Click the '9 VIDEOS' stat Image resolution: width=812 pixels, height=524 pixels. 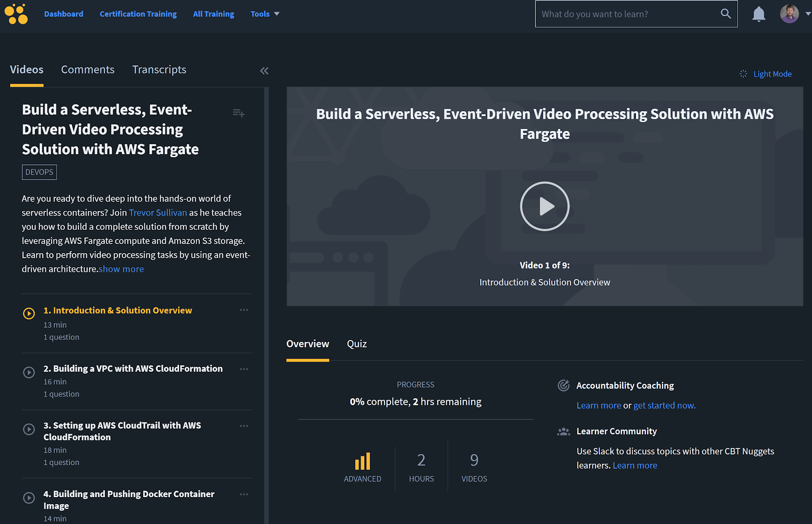pyautogui.click(x=474, y=467)
